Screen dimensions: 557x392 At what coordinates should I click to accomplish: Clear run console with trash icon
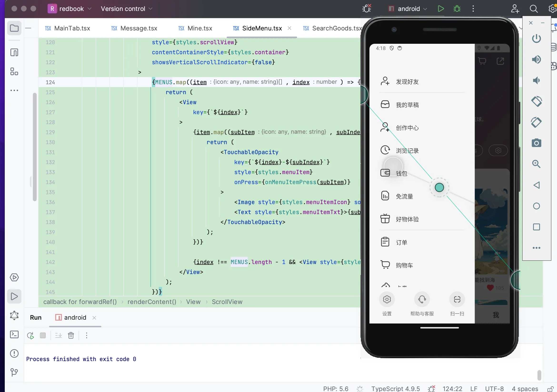71,336
